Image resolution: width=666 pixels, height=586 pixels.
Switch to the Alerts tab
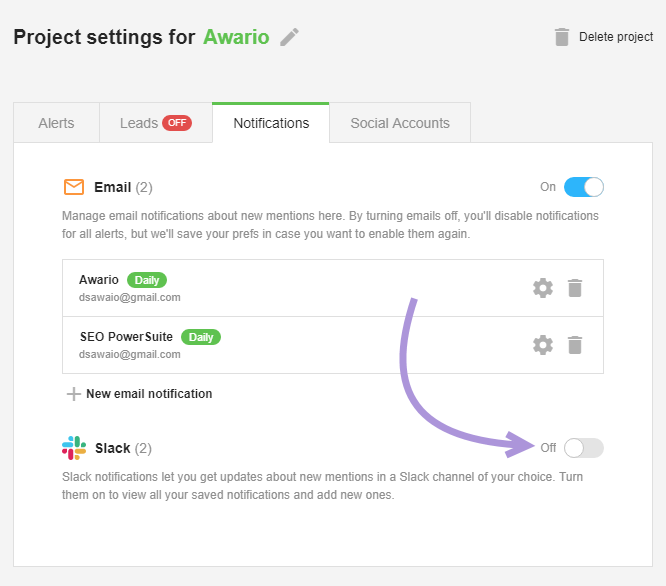point(56,123)
